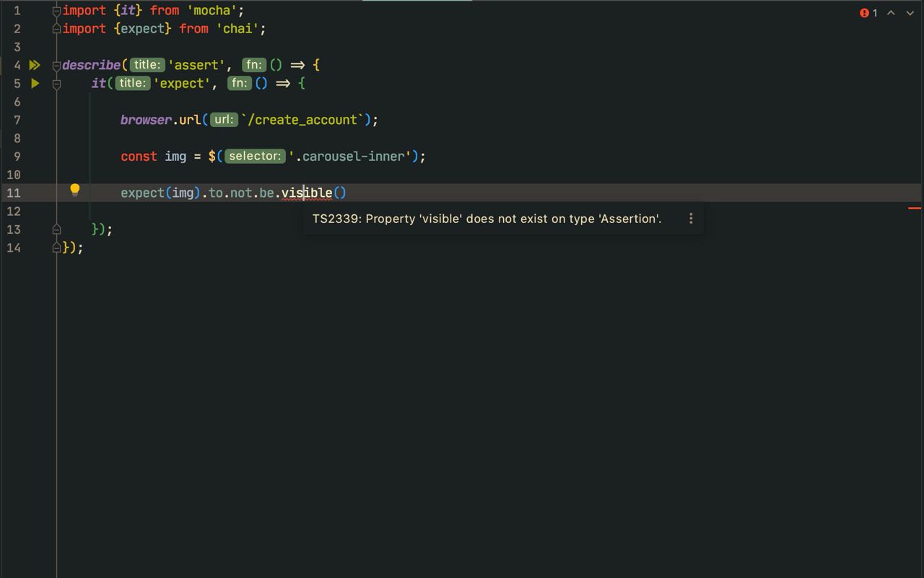Click line number 14 in gutter
The height and width of the screenshot is (578, 924).
pos(14,248)
